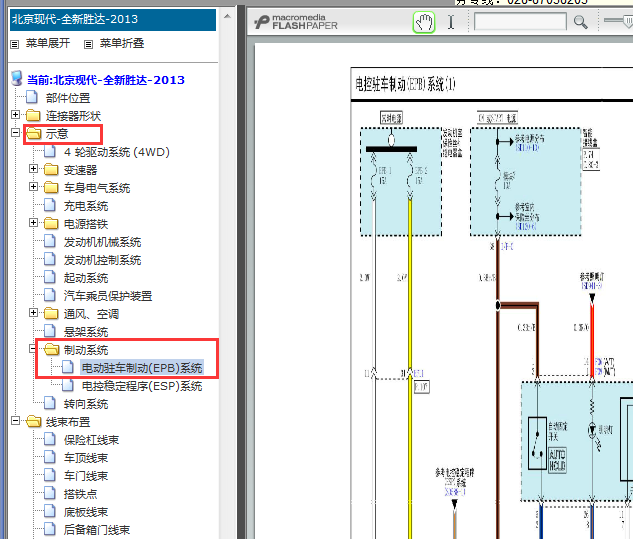
Task: Click 菜单展开 to expand all menus
Action: point(48,43)
